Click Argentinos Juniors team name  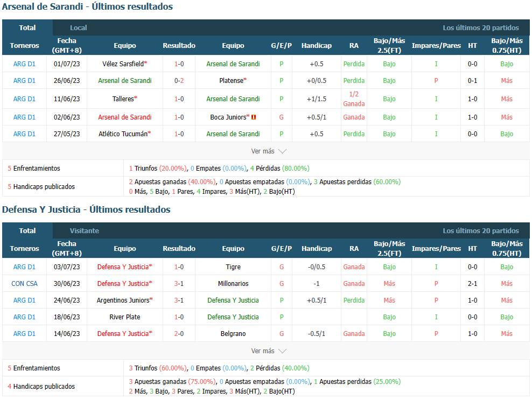[x=123, y=300]
